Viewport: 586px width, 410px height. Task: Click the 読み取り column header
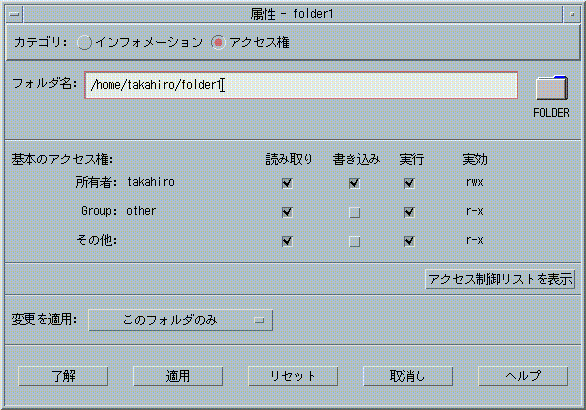pyautogui.click(x=289, y=160)
